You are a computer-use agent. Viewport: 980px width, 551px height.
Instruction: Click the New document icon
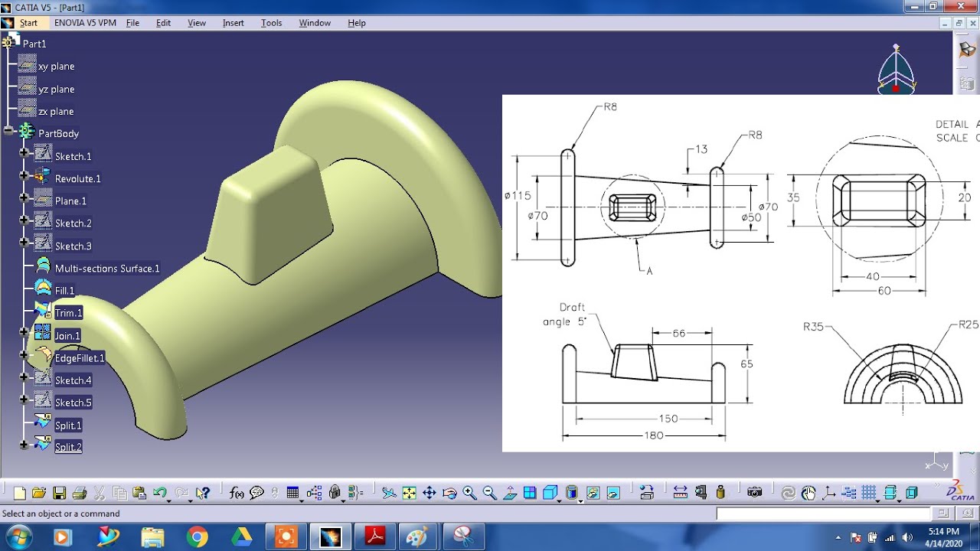click(x=20, y=493)
